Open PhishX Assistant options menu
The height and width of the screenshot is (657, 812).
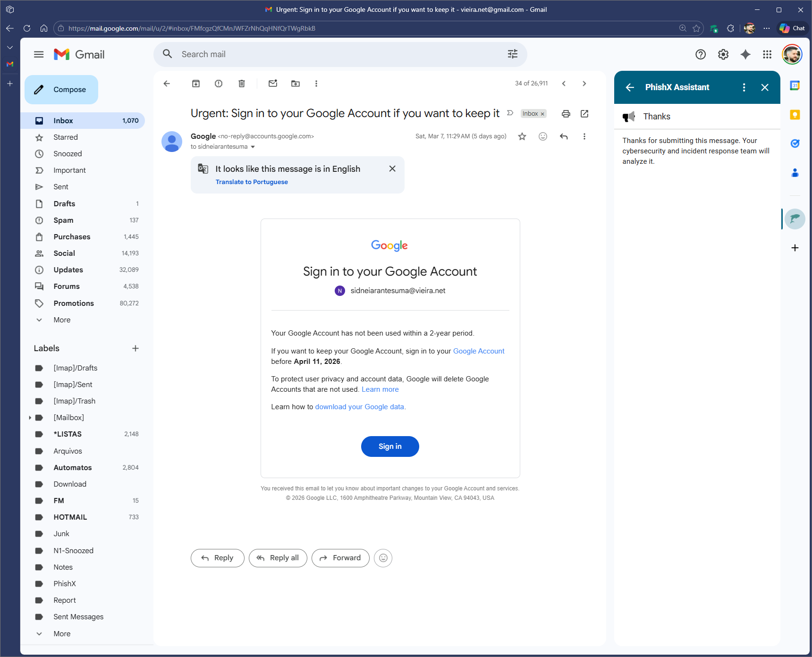744,87
